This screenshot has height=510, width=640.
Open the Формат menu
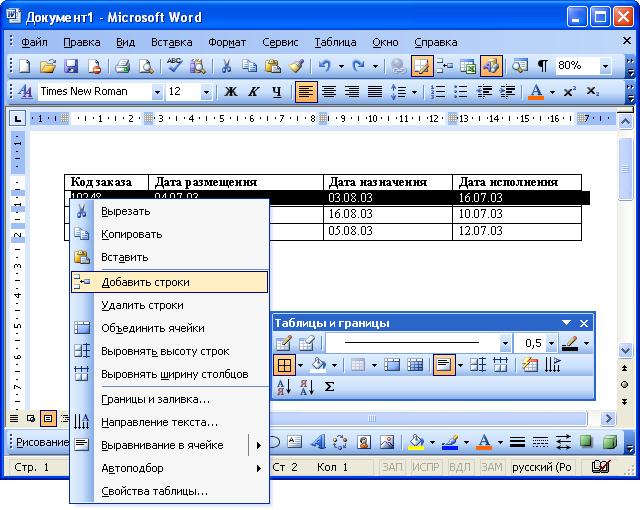(227, 42)
